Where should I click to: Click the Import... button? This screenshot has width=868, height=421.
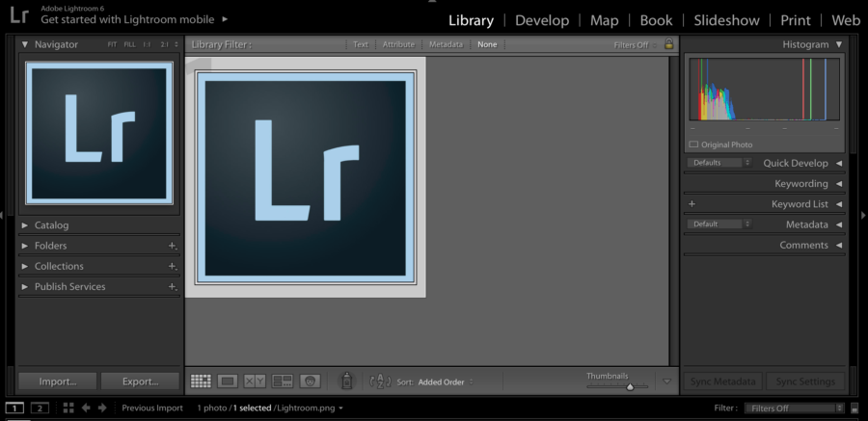(x=58, y=382)
